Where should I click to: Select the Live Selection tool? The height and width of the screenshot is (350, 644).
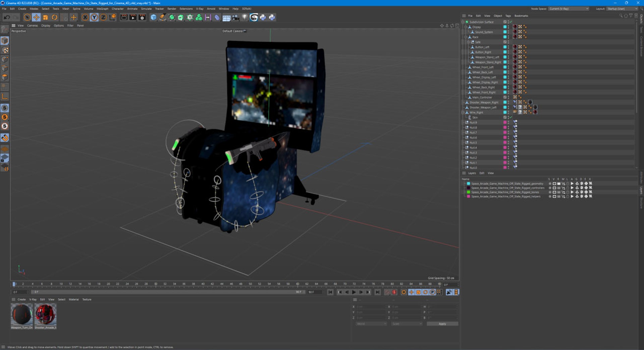27,17
